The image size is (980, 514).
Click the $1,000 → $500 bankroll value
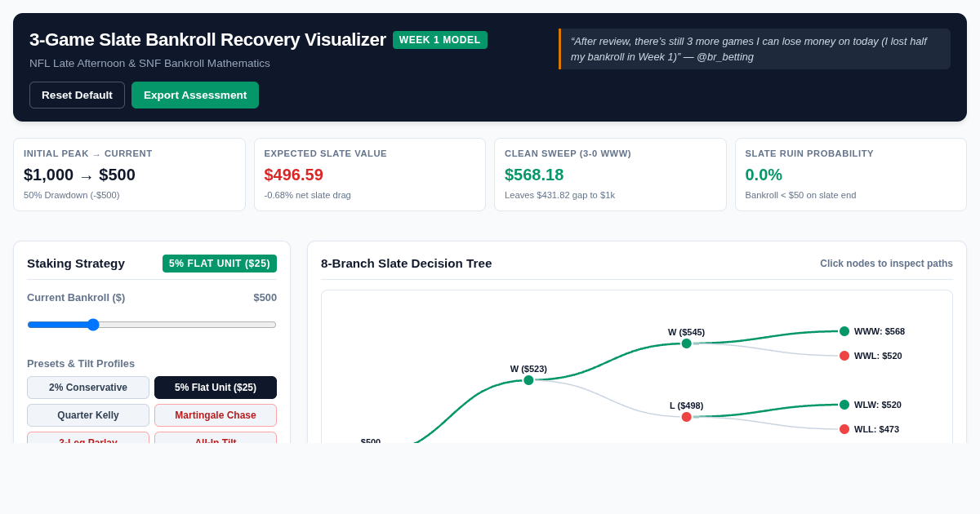point(79,175)
